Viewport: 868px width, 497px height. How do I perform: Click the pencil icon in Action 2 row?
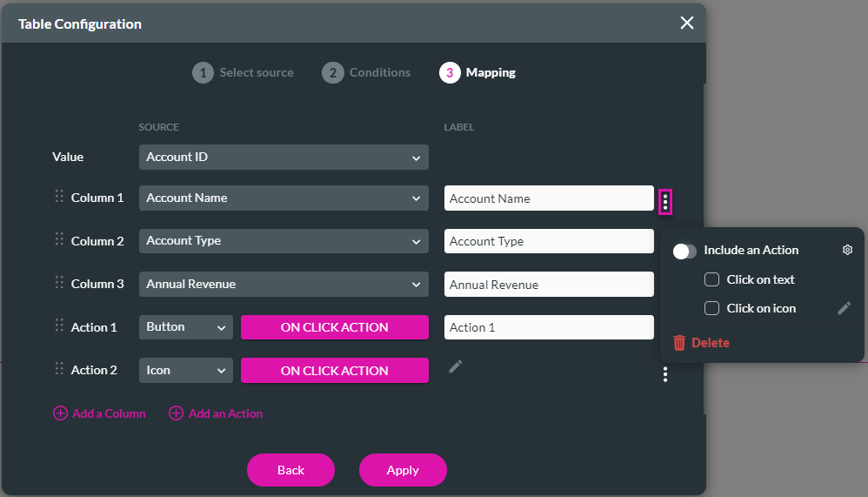(455, 366)
